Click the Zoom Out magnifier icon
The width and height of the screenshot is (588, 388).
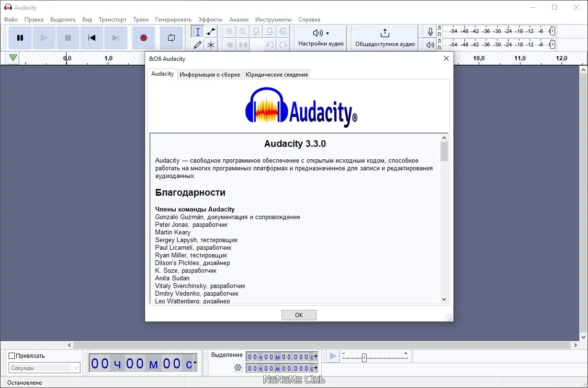pyautogui.click(x=243, y=32)
